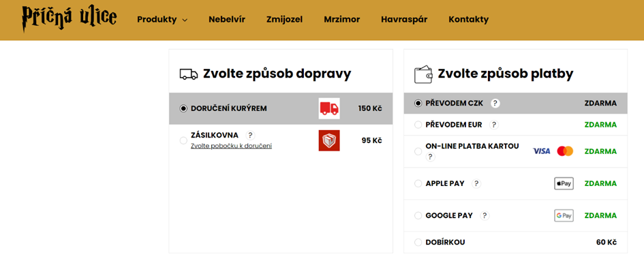Click the Google Pay badge icon
Screen dimensions: 644x261
[x=564, y=216]
